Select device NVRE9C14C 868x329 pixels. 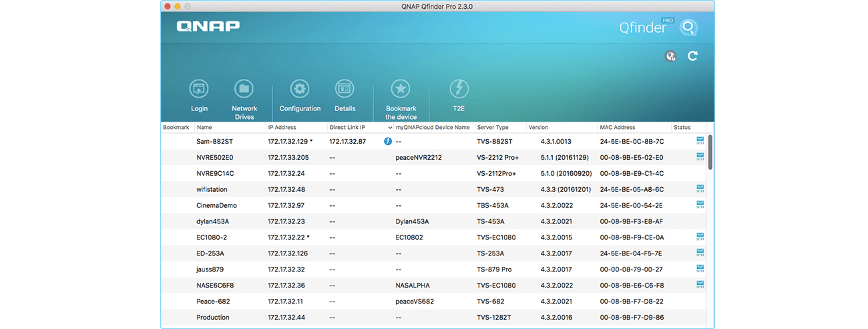(x=434, y=173)
